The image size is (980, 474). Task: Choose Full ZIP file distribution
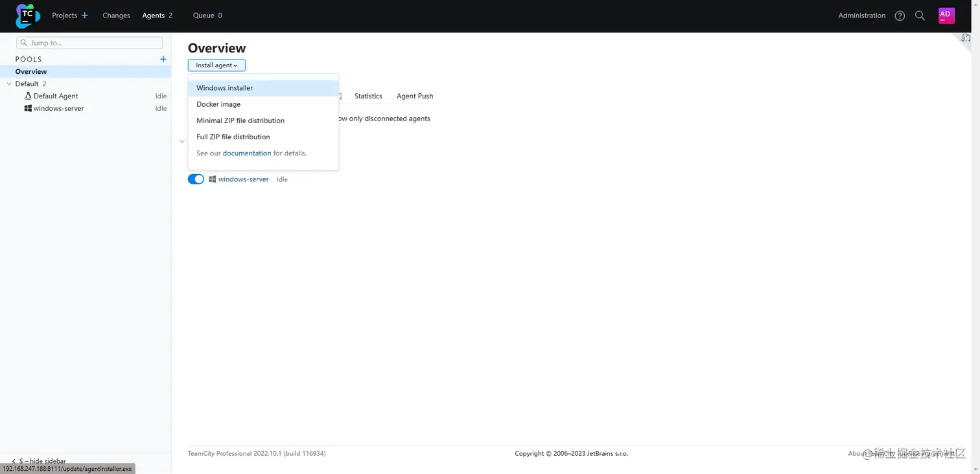pyautogui.click(x=263, y=137)
